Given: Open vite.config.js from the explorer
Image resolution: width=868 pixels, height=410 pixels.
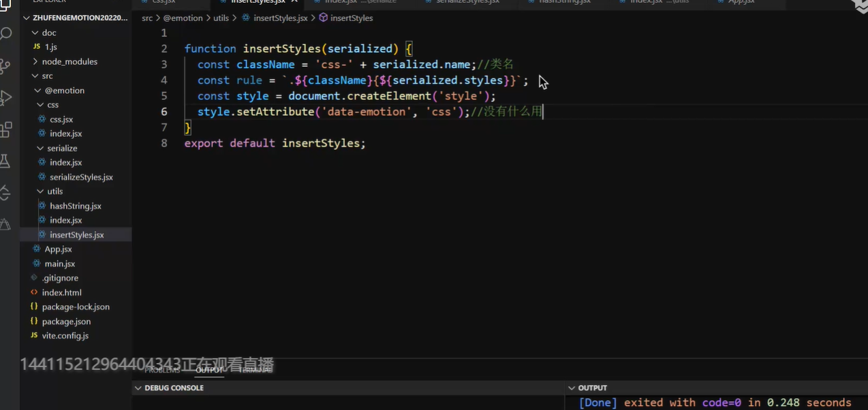Looking at the screenshot, I should [x=65, y=336].
